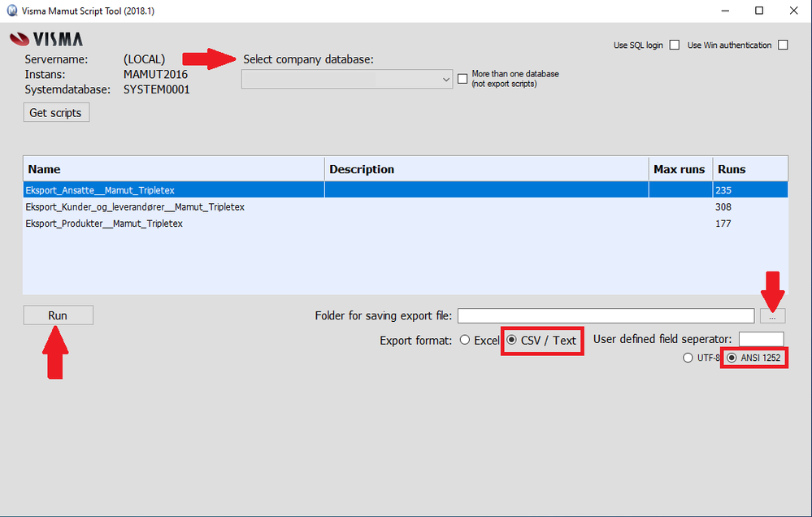Choose ANSI 1252 encoding option
This screenshot has height=517, width=812.
732,358
